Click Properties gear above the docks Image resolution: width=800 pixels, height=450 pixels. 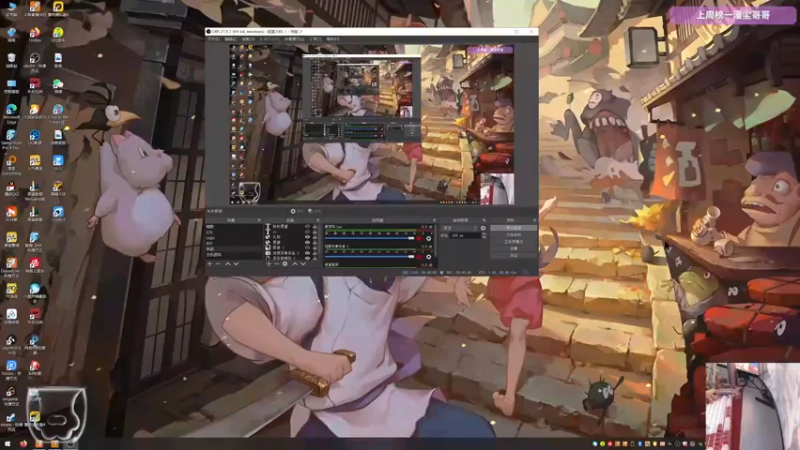pos(297,211)
